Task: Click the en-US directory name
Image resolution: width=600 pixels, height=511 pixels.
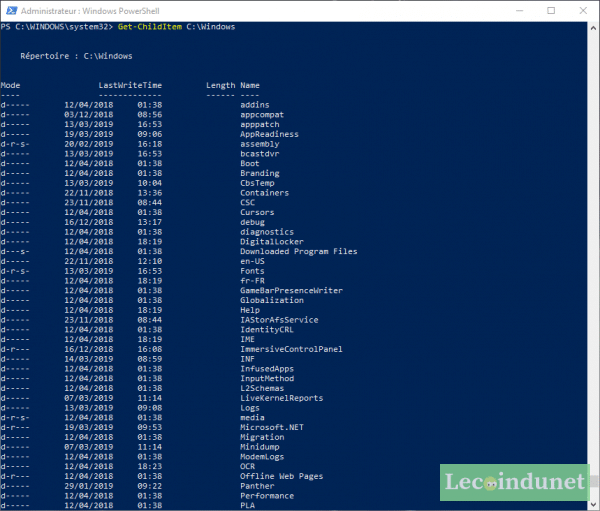Action: [253, 261]
